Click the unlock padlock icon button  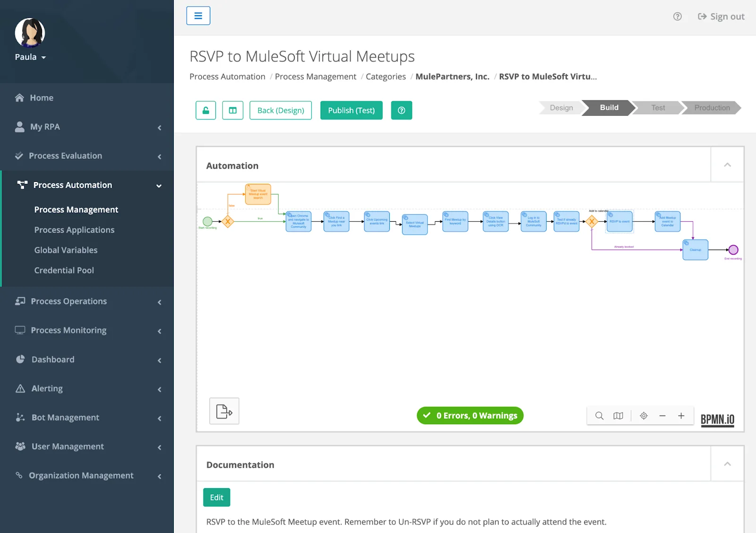pos(206,110)
